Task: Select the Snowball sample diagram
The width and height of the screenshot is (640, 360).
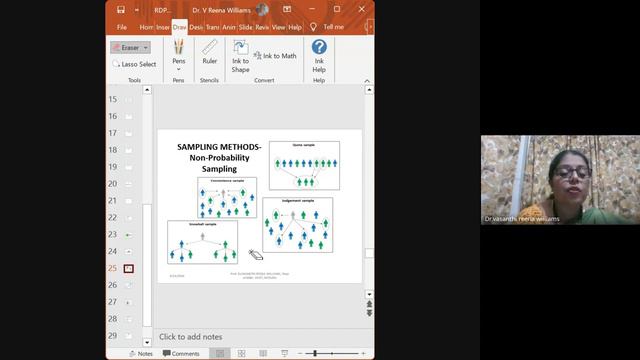Action: point(202,242)
